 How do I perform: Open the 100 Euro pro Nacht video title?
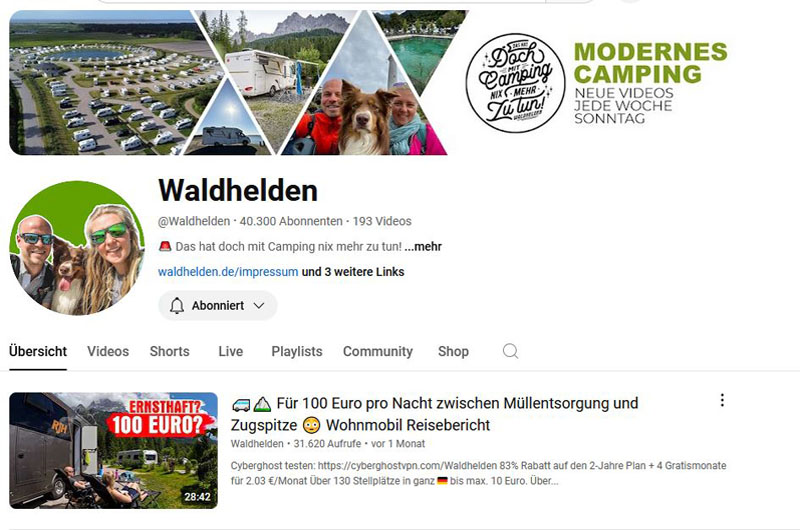pyautogui.click(x=434, y=414)
